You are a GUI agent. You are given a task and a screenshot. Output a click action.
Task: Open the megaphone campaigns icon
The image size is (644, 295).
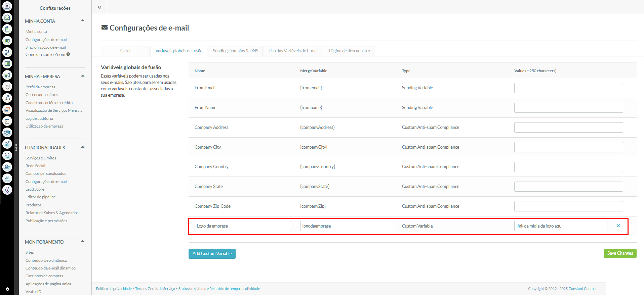click(x=7, y=75)
